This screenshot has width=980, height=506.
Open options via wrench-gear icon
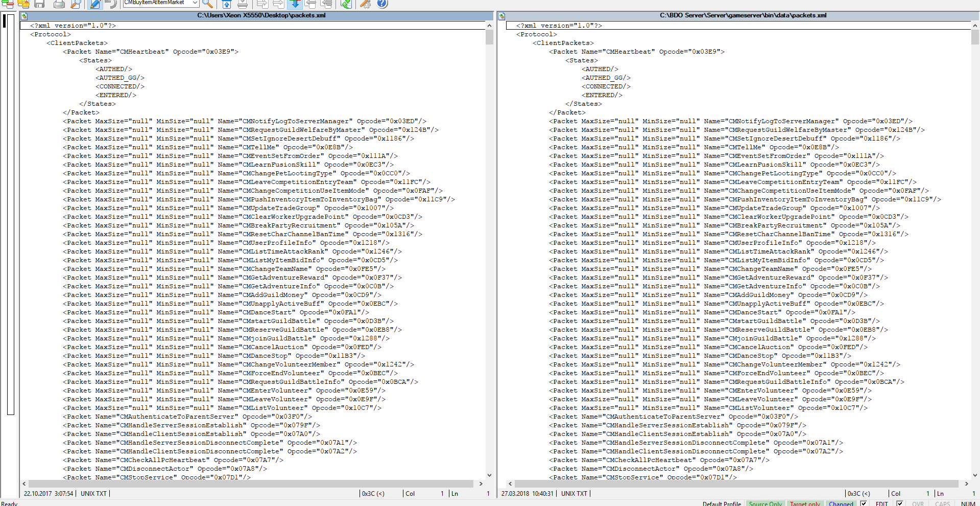(x=365, y=4)
